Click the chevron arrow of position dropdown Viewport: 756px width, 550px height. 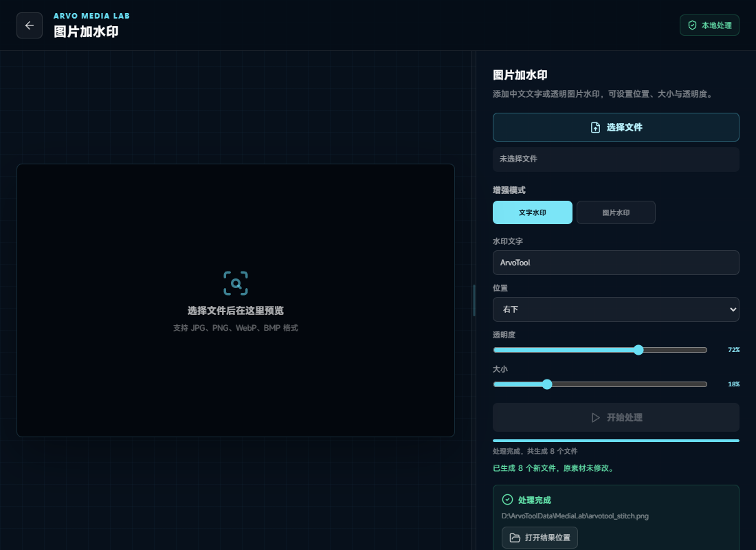coord(733,309)
